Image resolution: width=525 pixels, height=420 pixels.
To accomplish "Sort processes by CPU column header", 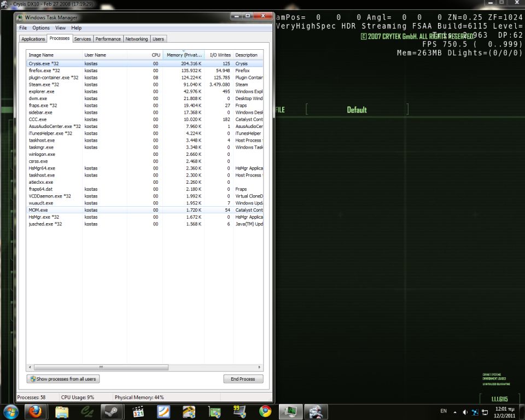I will click(x=145, y=55).
